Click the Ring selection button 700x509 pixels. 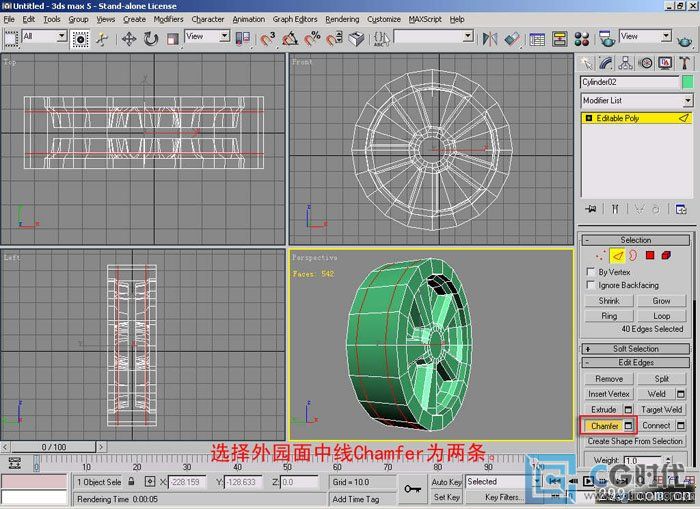tap(609, 316)
